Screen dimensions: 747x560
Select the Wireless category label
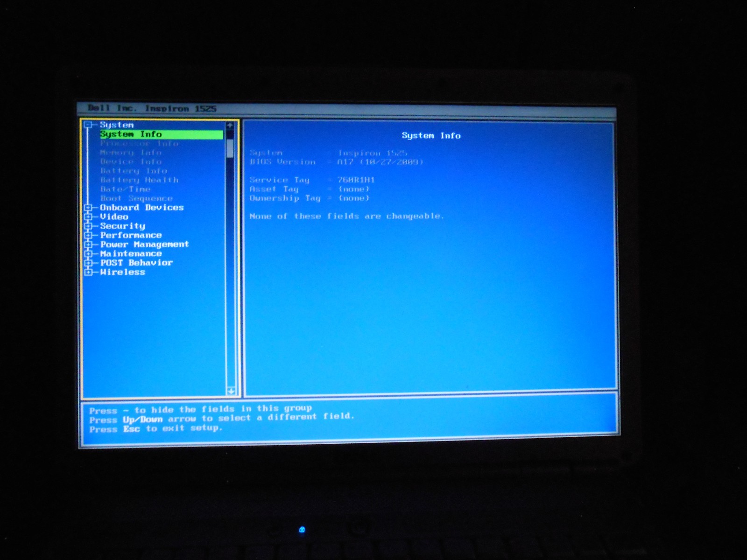point(123,272)
